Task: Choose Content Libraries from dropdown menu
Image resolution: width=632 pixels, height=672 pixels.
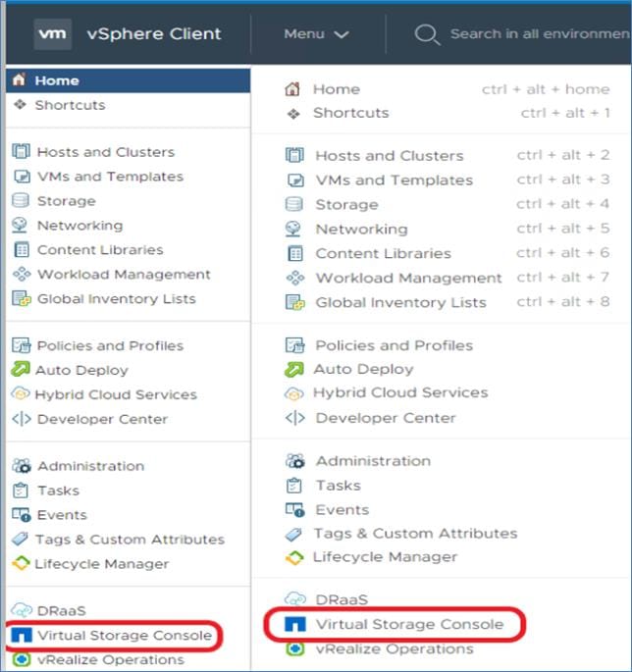Action: (x=384, y=253)
